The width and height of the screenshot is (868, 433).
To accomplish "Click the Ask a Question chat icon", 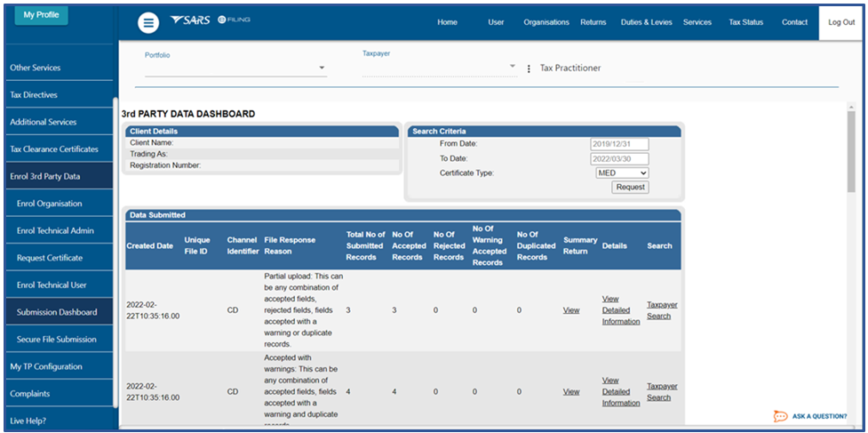I will pos(781,416).
